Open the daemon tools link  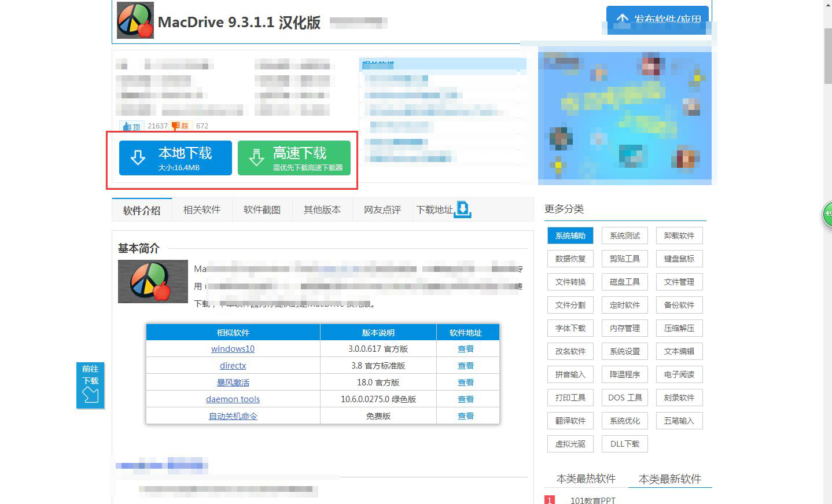[233, 399]
